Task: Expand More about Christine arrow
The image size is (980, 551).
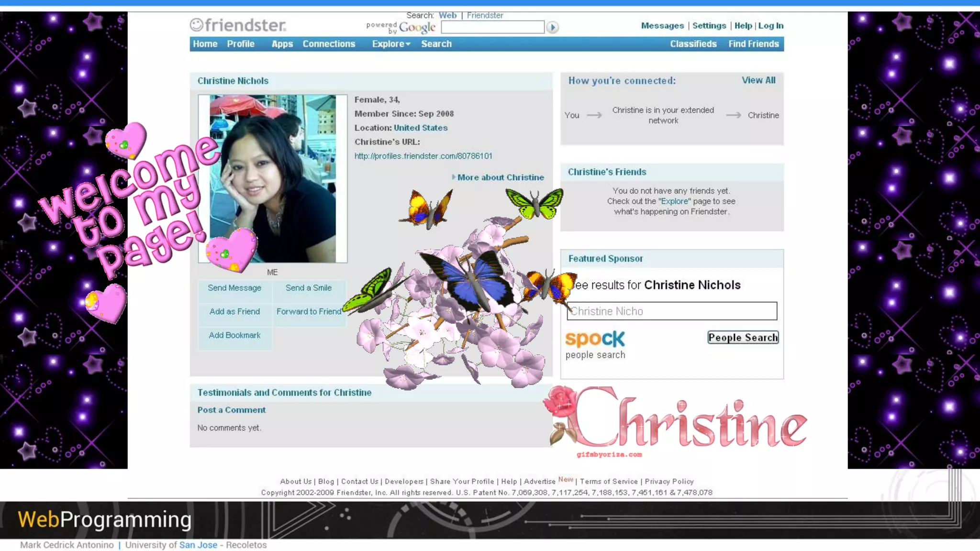Action: point(454,177)
